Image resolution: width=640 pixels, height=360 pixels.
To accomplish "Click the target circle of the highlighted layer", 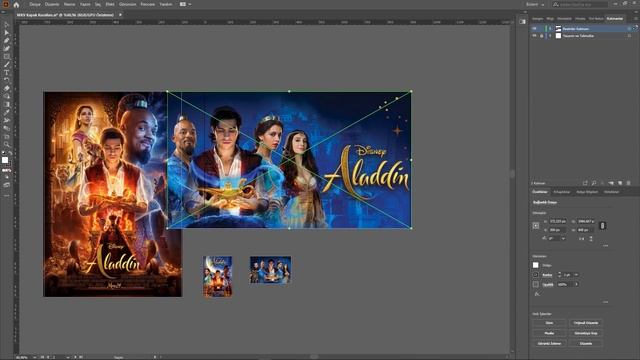I will pyautogui.click(x=629, y=29).
